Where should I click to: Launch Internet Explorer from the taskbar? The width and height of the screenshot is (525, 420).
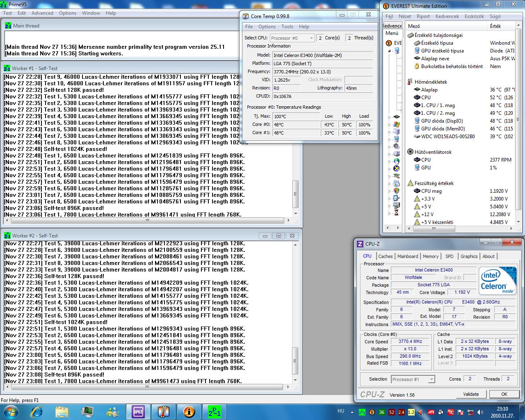(37, 411)
